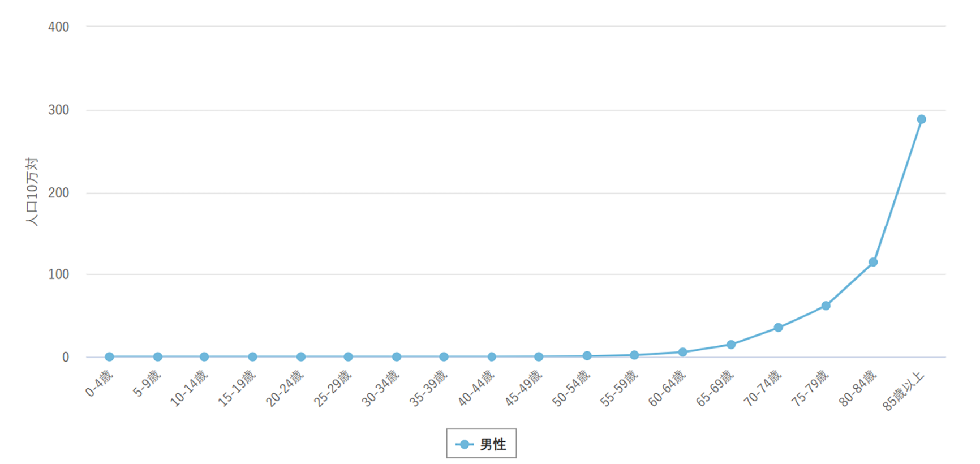
Task: Select the 0-4歳 data point marker
Action: pos(109,357)
